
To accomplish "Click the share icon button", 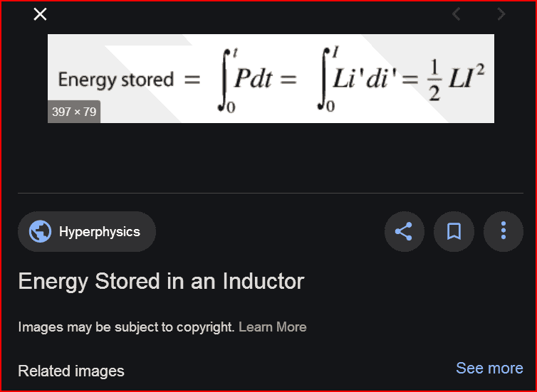I will point(404,231).
